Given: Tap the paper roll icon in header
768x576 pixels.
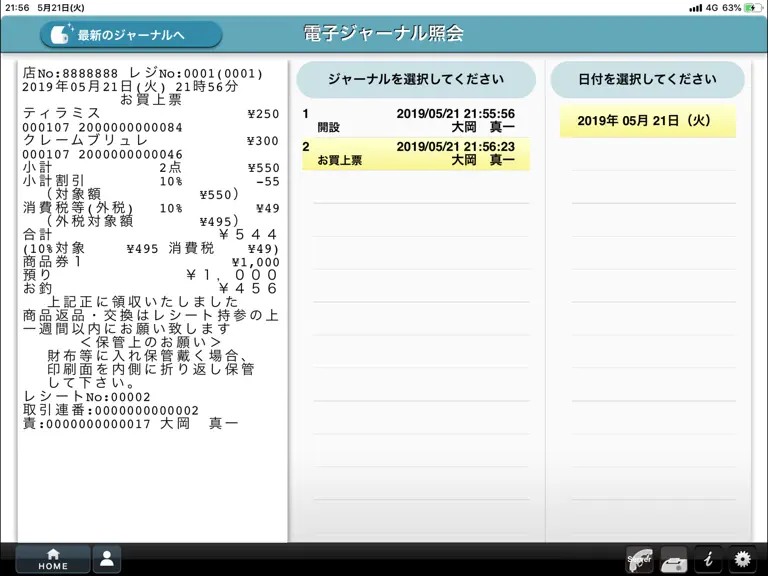Looking at the screenshot, I should [x=60, y=34].
